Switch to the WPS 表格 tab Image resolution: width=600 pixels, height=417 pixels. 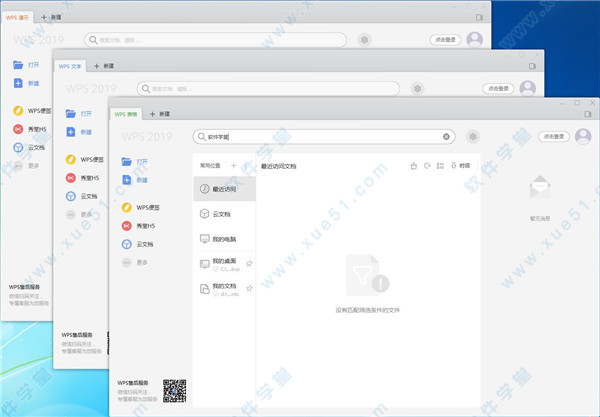pyautogui.click(x=126, y=114)
